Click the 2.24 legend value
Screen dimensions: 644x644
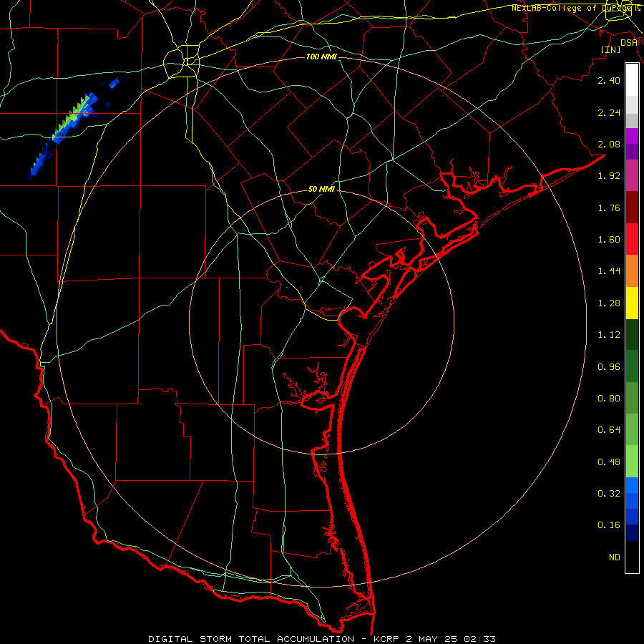[x=609, y=112]
